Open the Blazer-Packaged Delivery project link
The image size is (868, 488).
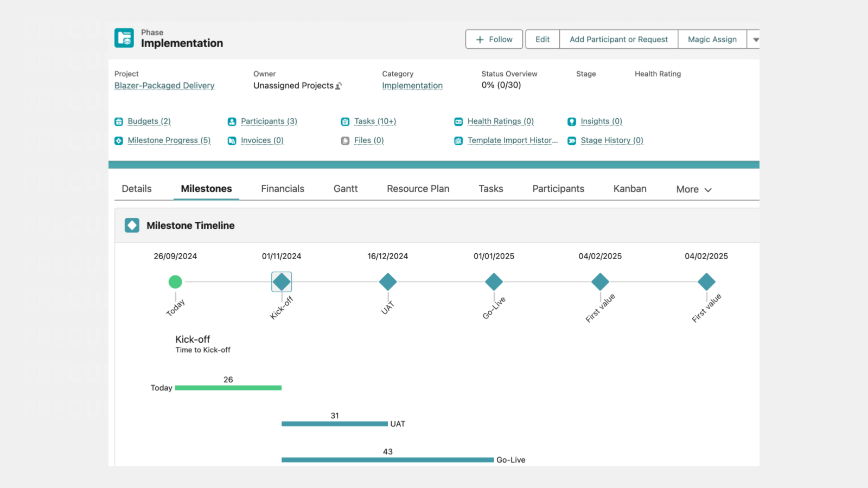tap(164, 86)
